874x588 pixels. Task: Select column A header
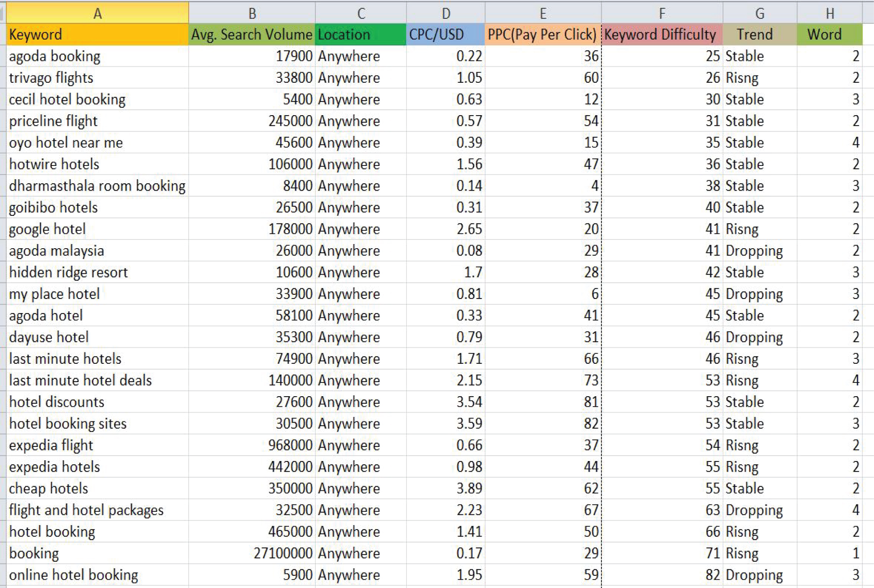pos(97,13)
